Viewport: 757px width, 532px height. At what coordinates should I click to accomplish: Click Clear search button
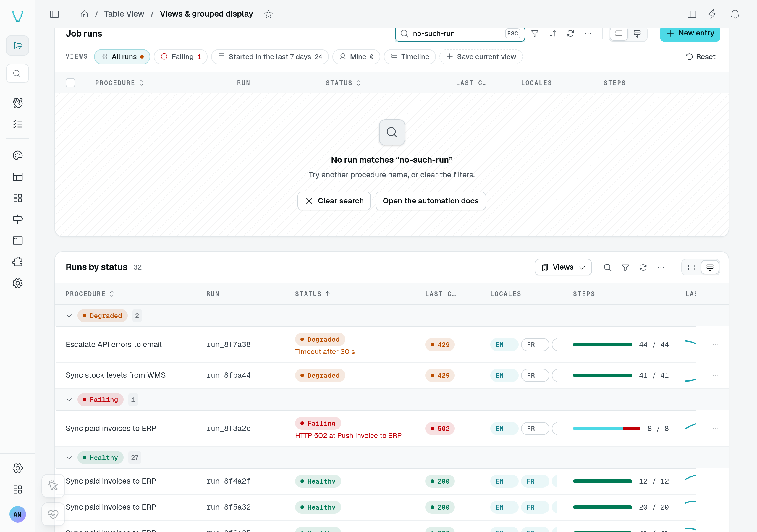click(x=334, y=201)
